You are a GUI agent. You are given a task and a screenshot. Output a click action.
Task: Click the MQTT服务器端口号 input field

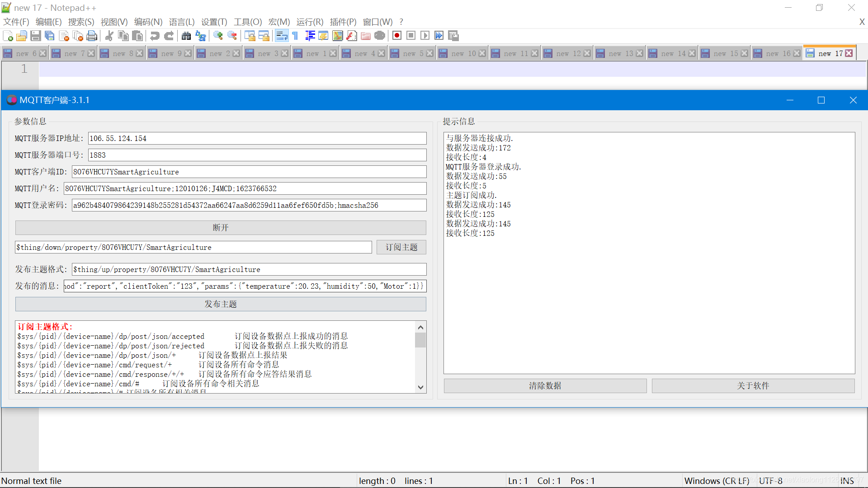[x=257, y=155]
